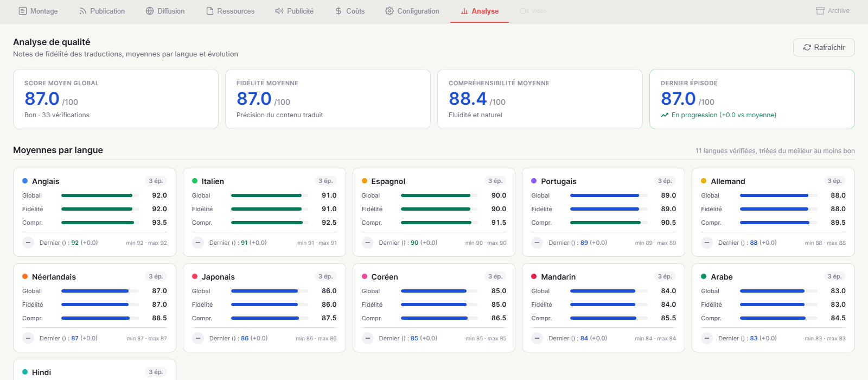Click the Diffusion globe icon
The width and height of the screenshot is (868, 380).
(150, 11)
